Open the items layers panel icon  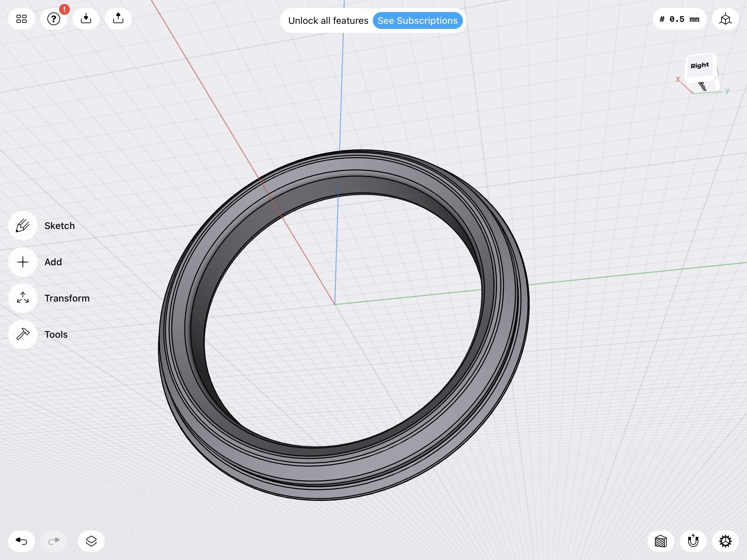91,541
